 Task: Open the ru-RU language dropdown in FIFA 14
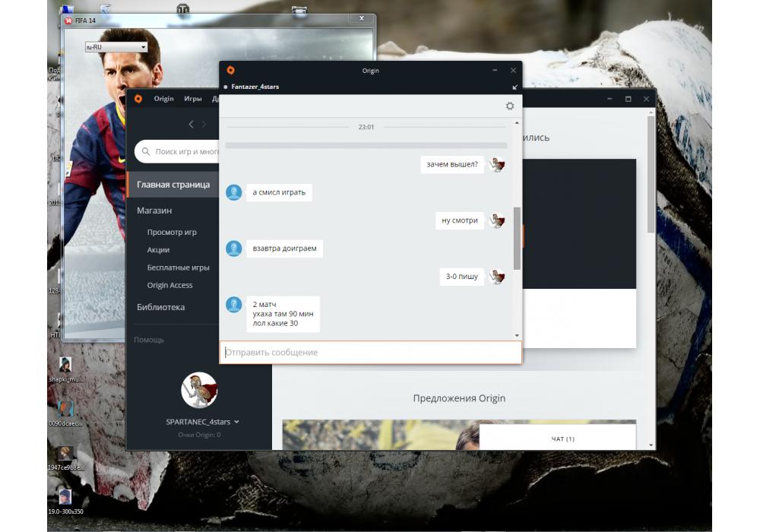[116, 47]
